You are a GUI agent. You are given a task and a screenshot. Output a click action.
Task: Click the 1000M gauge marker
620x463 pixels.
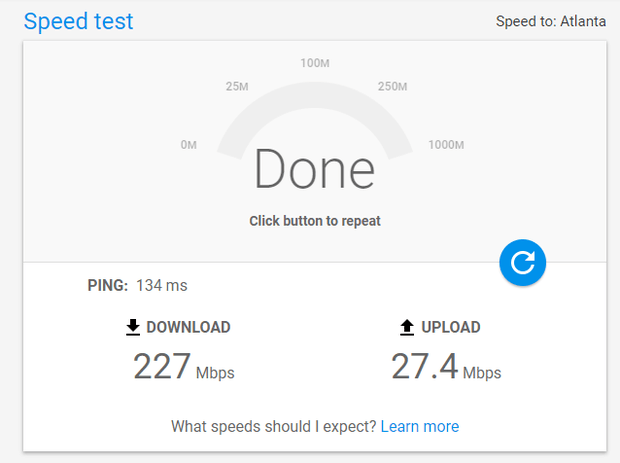[446, 145]
